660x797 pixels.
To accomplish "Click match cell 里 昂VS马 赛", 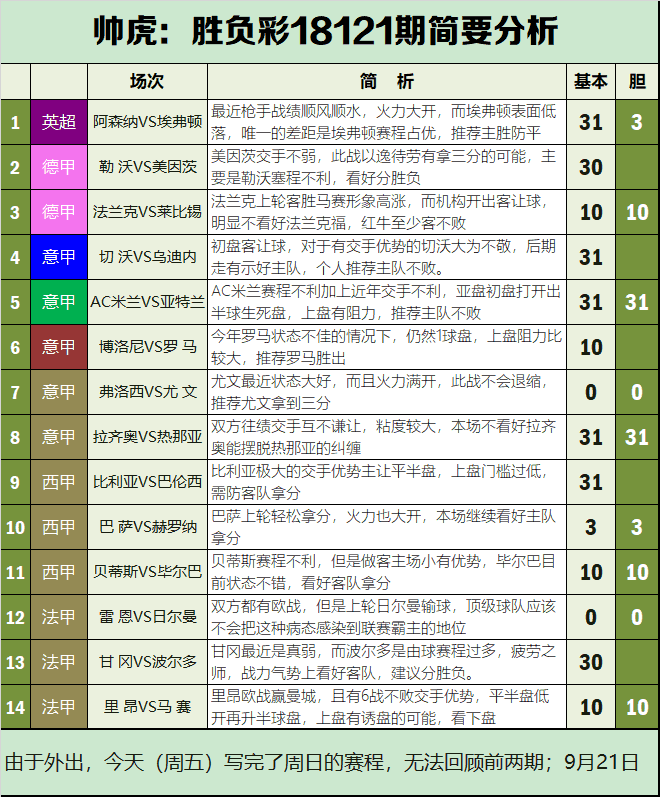I will 147,707.
